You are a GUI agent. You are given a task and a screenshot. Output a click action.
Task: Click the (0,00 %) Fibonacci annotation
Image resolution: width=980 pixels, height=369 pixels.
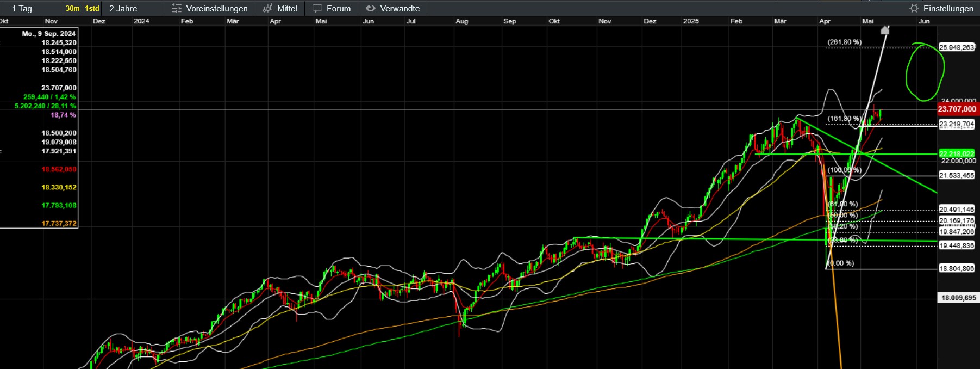840,263
